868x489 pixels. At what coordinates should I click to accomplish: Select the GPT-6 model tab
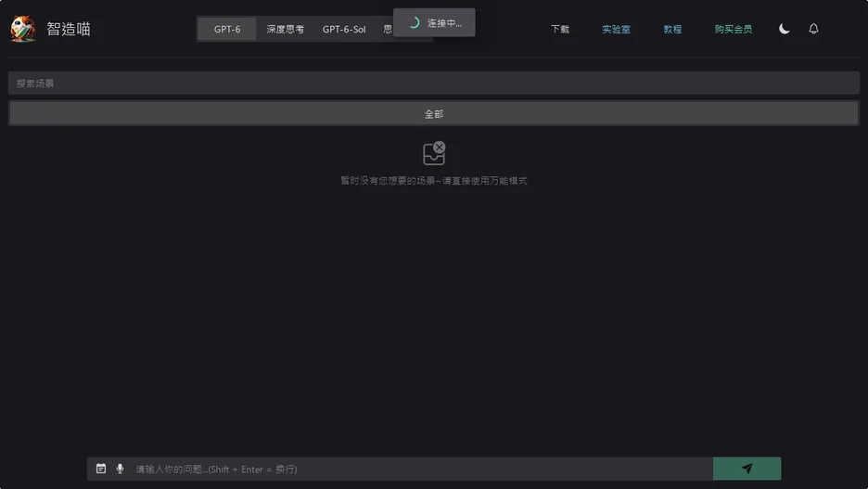[x=227, y=29]
